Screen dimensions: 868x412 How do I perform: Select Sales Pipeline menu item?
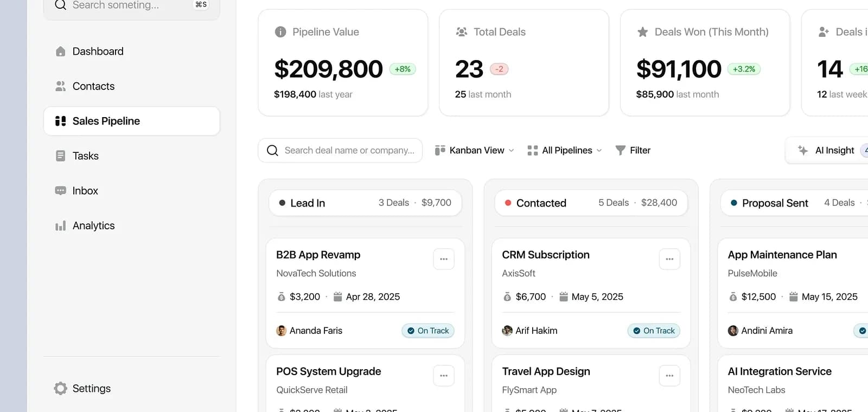[x=131, y=121]
